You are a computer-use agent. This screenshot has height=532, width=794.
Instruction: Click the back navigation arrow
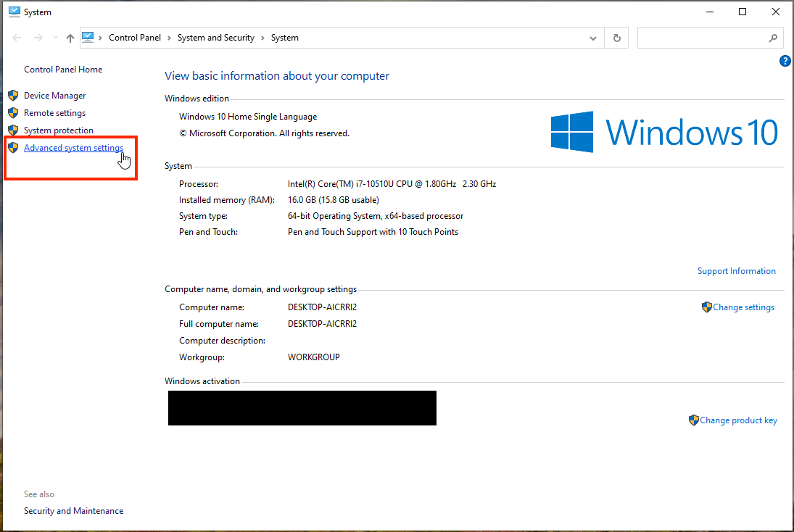click(x=17, y=38)
